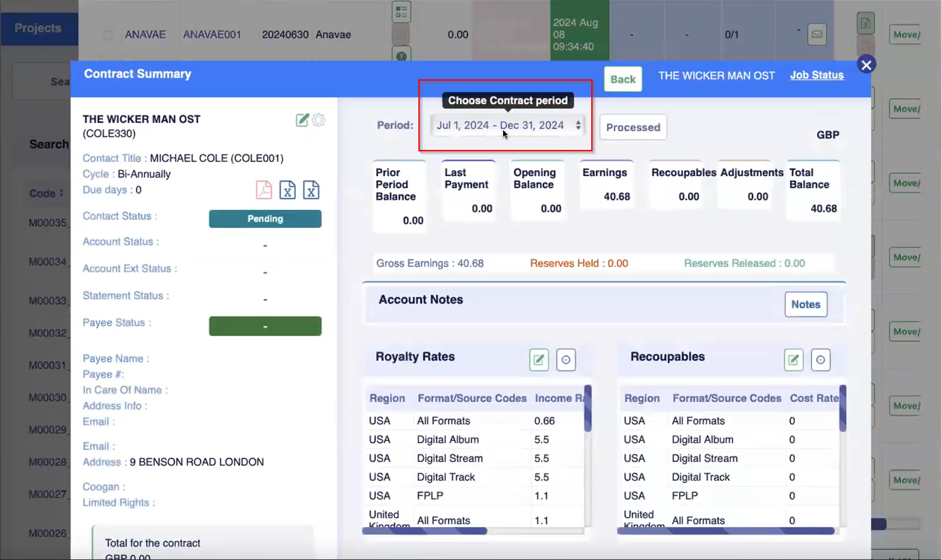Click the edit contract icon beside the title
The width and height of the screenshot is (941, 560).
click(302, 120)
